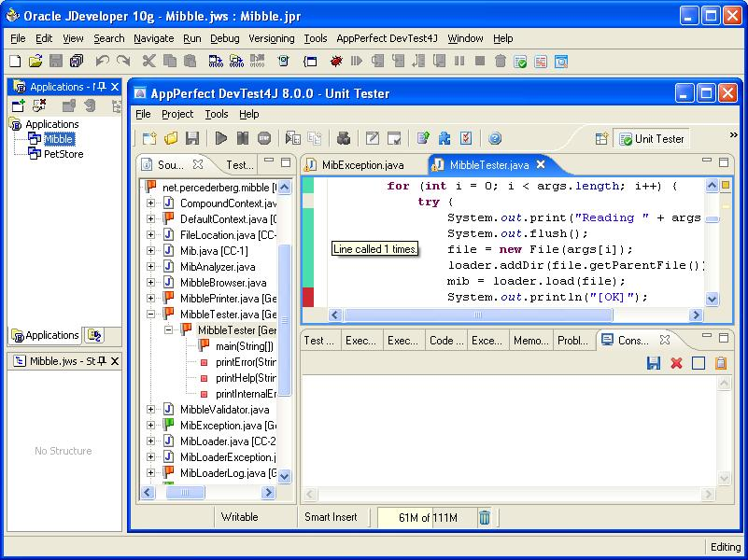Click the Applications tab at panel bottom

[46, 335]
